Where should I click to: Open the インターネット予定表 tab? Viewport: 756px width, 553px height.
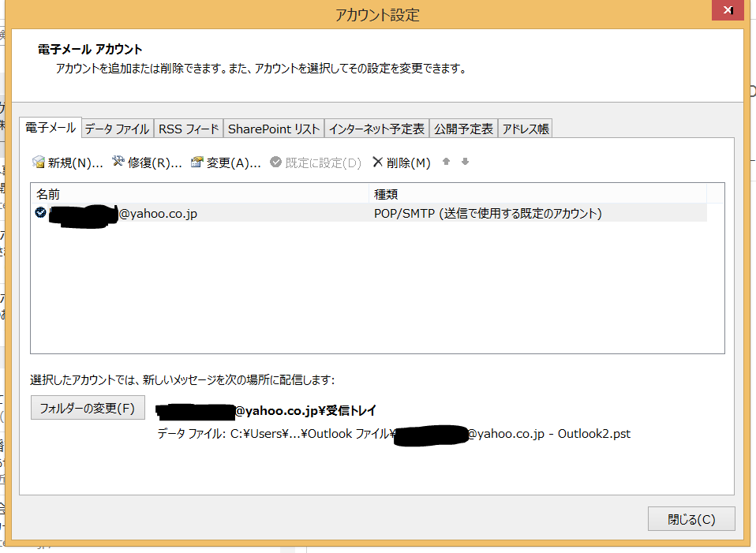[376, 129]
